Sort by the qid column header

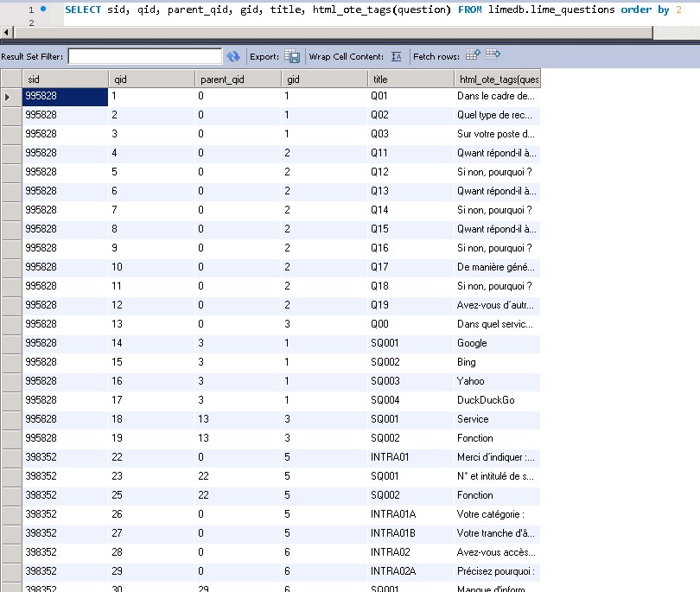pos(151,79)
